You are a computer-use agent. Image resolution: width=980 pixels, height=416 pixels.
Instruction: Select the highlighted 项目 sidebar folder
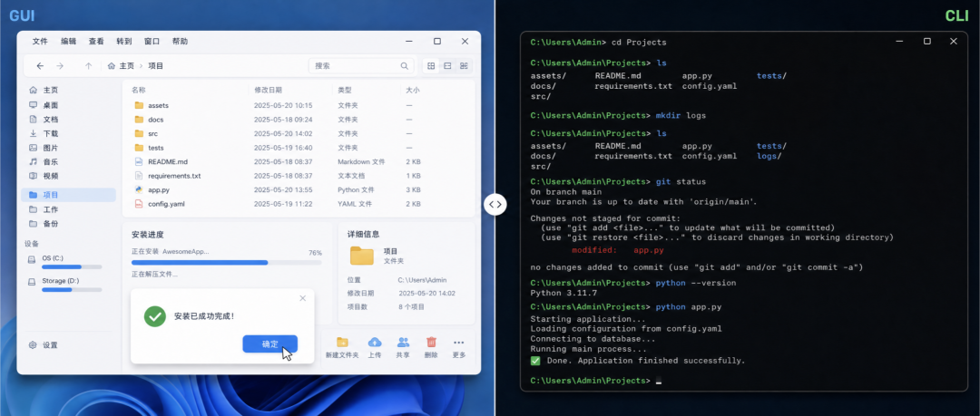(x=69, y=195)
